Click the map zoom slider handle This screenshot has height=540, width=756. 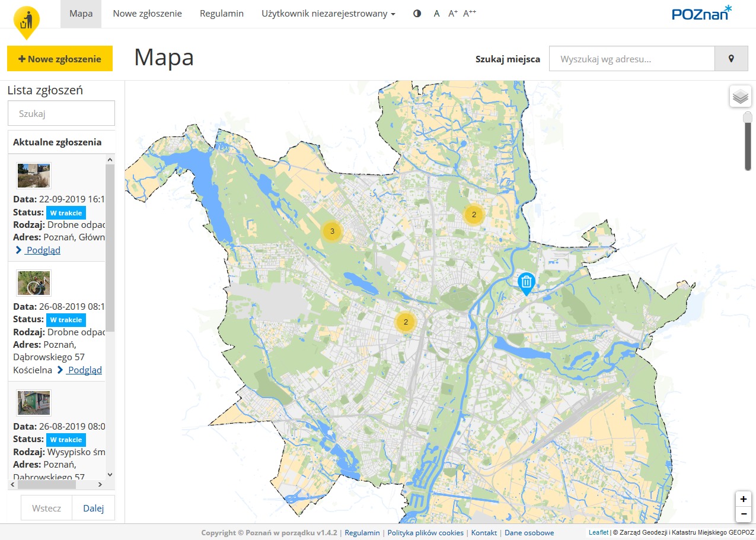[x=748, y=117]
